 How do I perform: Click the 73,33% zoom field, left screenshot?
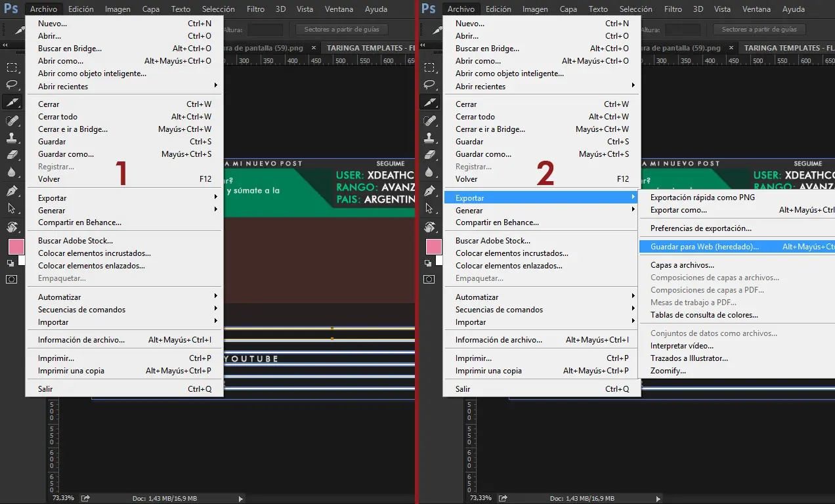point(63,499)
